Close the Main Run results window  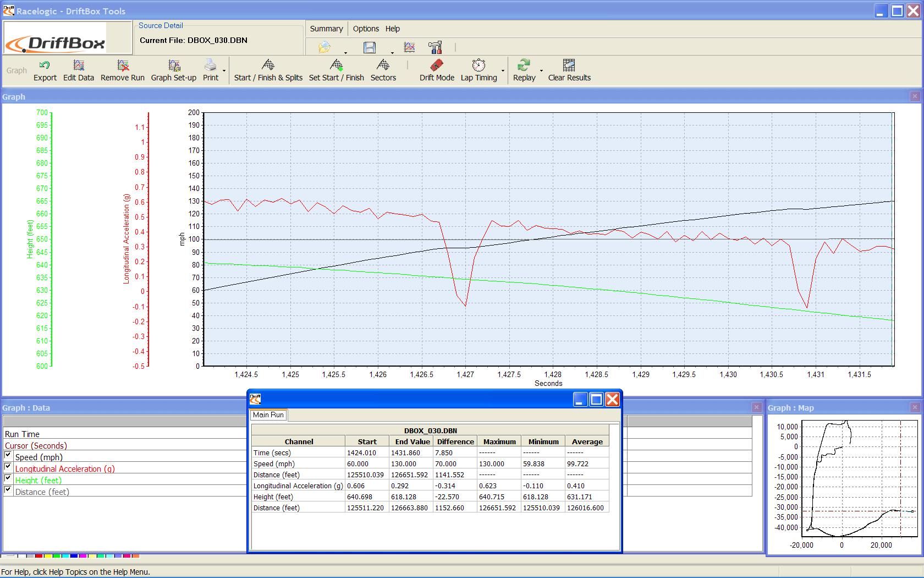[x=612, y=399]
